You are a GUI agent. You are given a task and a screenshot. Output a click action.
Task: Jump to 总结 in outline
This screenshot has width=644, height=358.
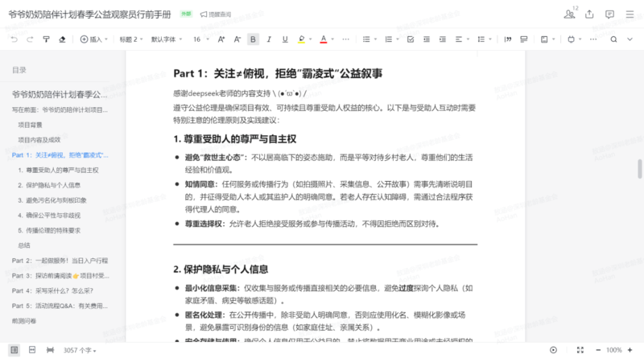point(24,245)
